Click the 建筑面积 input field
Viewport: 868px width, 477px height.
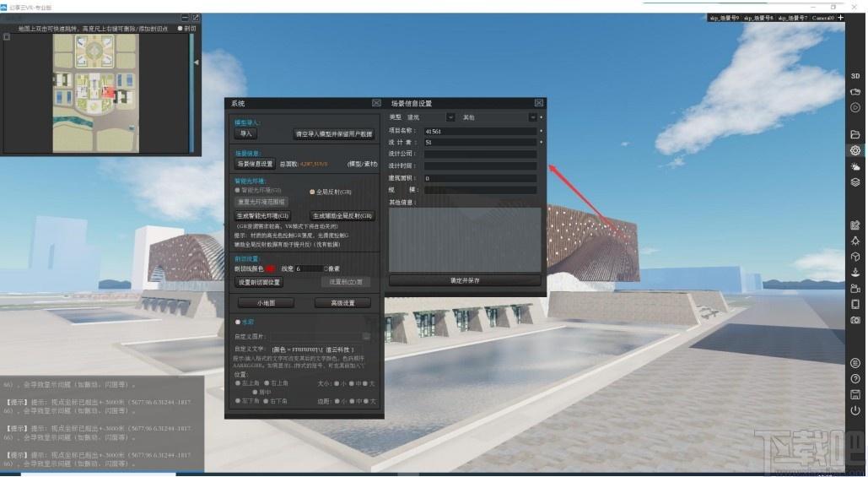pyautogui.click(x=481, y=178)
